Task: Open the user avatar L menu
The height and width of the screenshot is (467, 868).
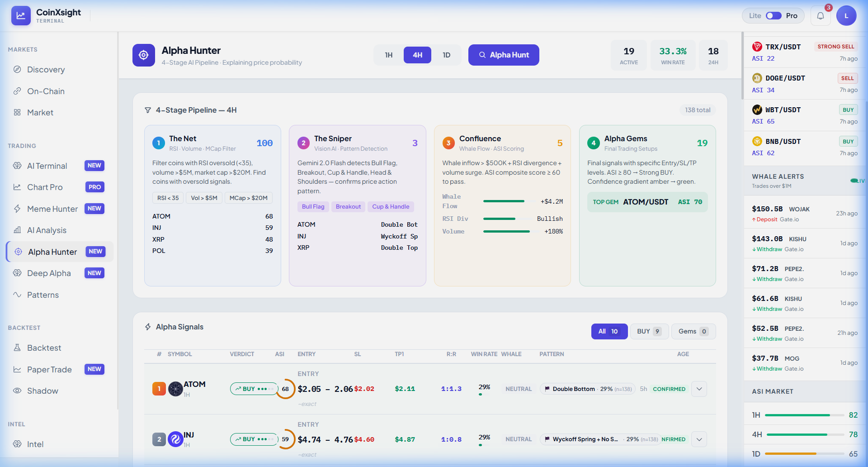Action: (x=846, y=16)
